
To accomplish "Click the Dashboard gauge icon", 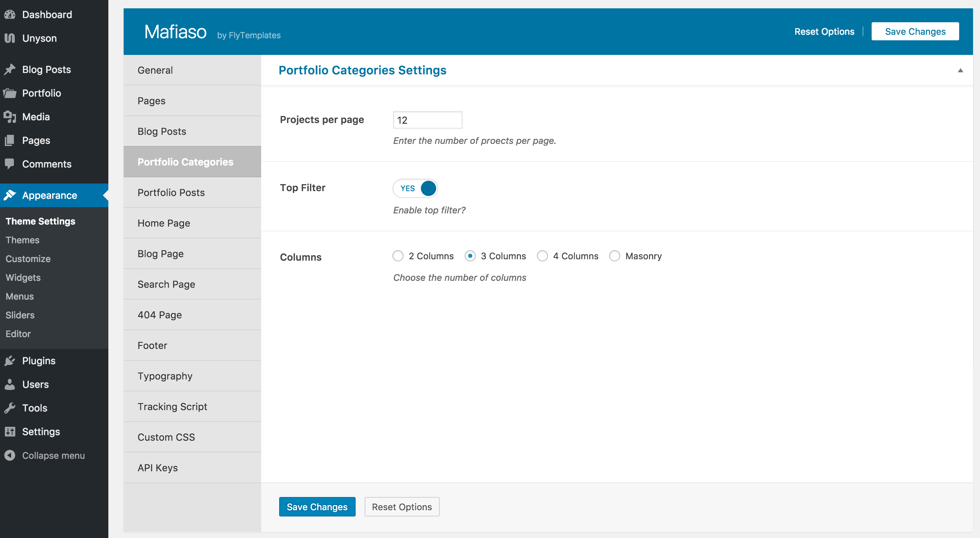I will click(x=10, y=15).
